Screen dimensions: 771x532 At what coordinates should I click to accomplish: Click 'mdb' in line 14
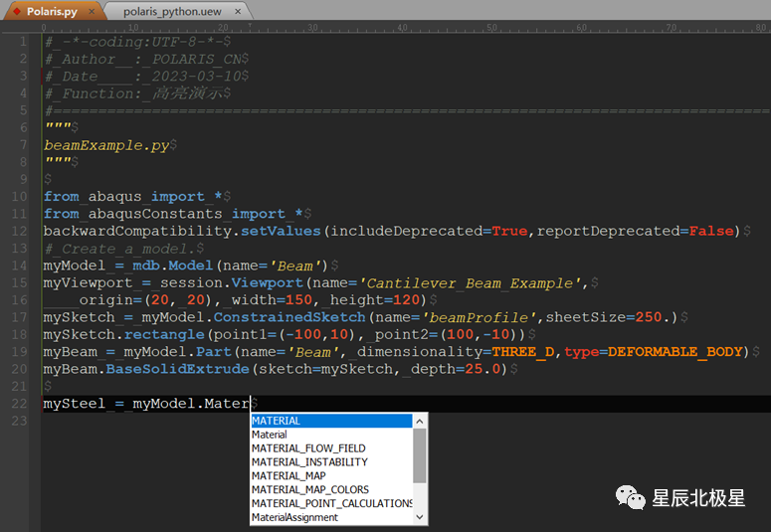[146, 266]
